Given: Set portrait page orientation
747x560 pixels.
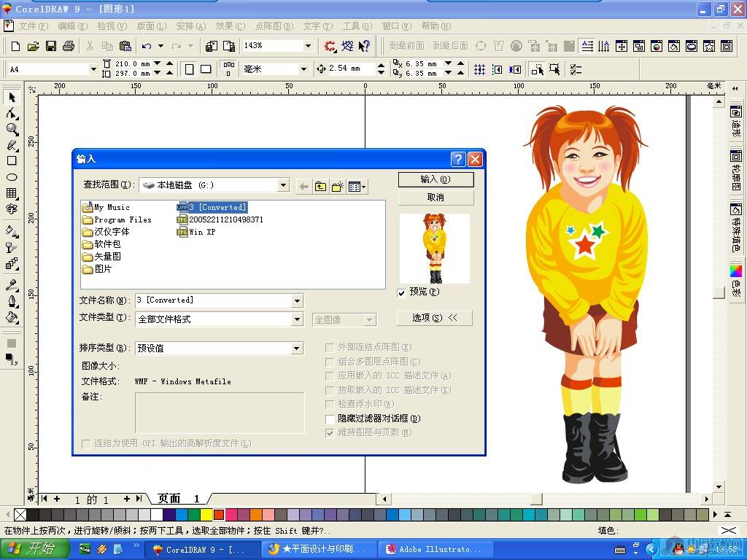Looking at the screenshot, I should tap(189, 69).
